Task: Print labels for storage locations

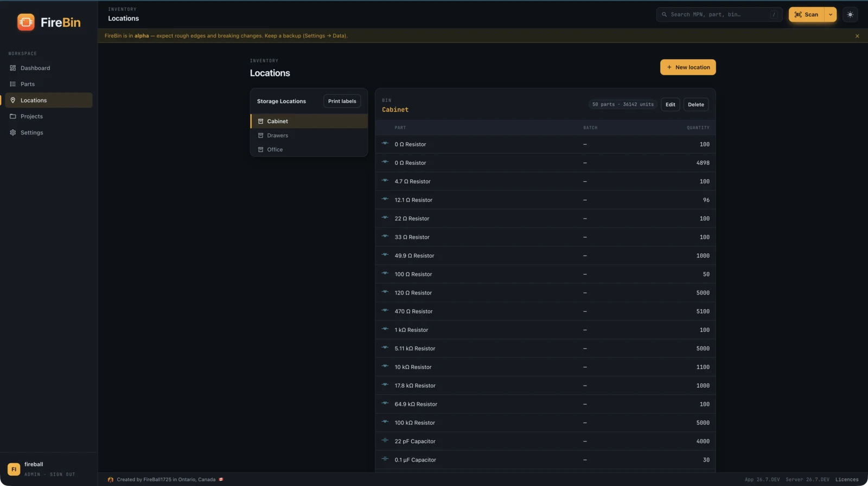Action: (x=342, y=101)
